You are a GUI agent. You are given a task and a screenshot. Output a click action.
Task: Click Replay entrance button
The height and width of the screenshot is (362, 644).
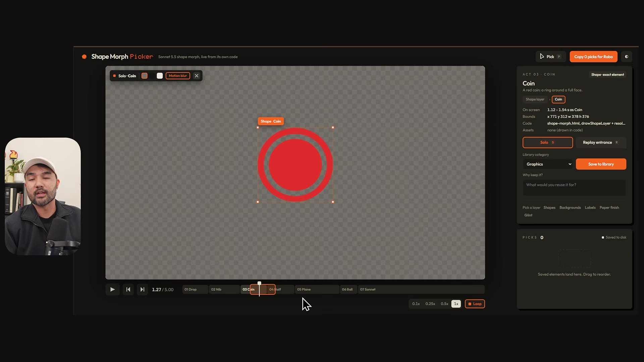(601, 142)
